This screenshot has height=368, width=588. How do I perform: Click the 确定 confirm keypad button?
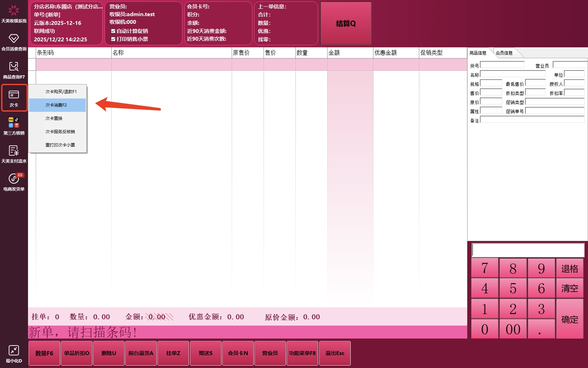pyautogui.click(x=569, y=319)
